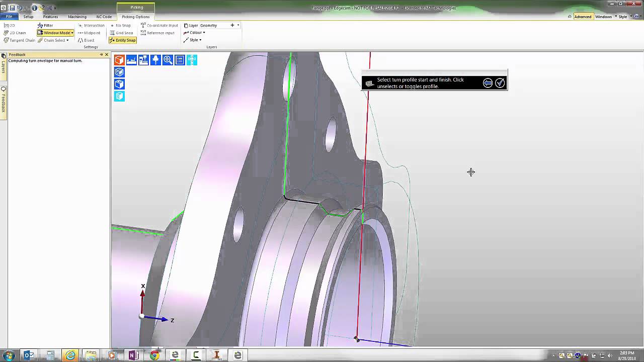Screen dimensions: 644x362
Task: Enable 2D Chain picking
Action: click(x=15, y=33)
